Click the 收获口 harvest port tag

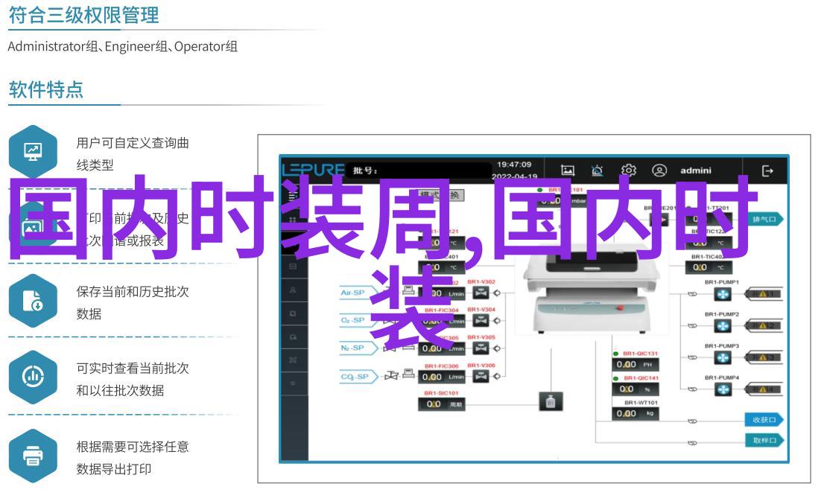(x=764, y=419)
